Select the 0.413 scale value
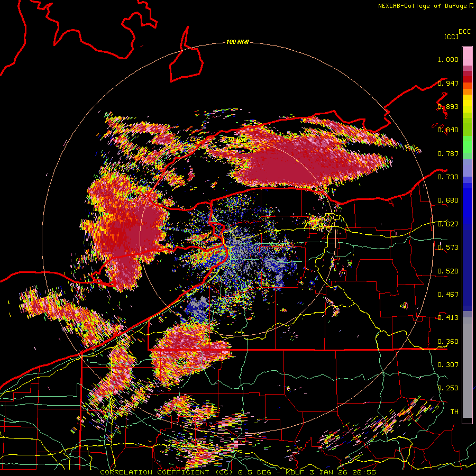476x476 pixels. point(448,318)
